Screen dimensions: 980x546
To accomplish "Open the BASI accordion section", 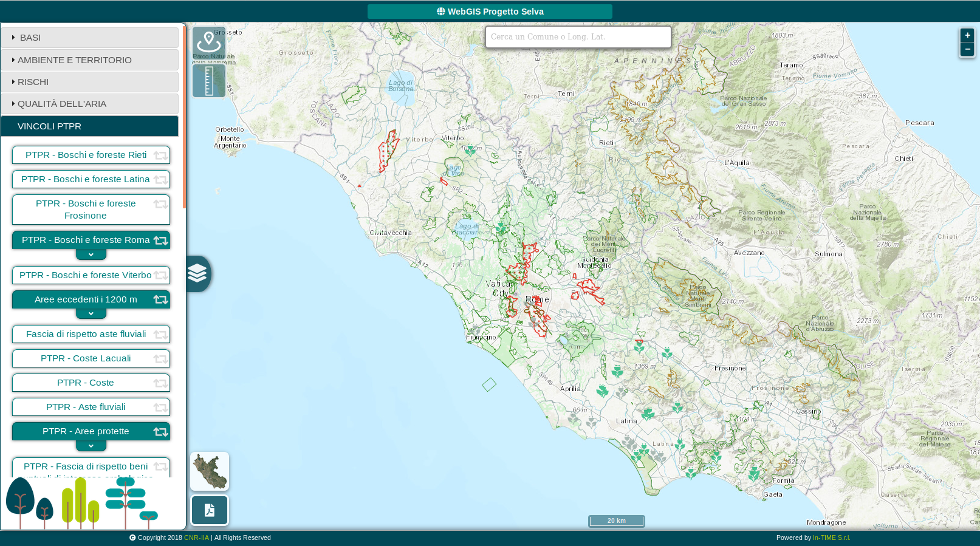I will click(90, 38).
